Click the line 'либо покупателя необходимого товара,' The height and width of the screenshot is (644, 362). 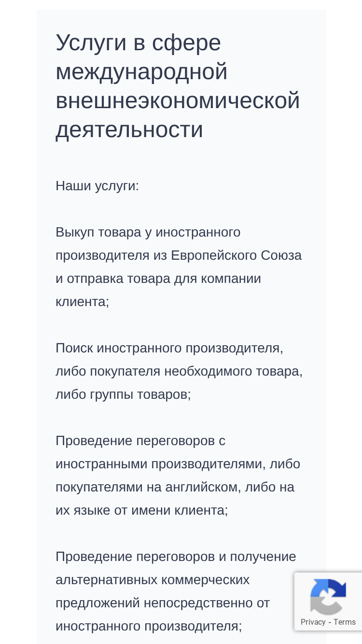click(179, 371)
